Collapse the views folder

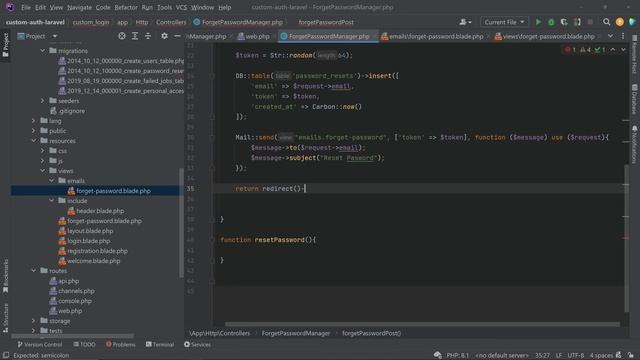(x=42, y=171)
